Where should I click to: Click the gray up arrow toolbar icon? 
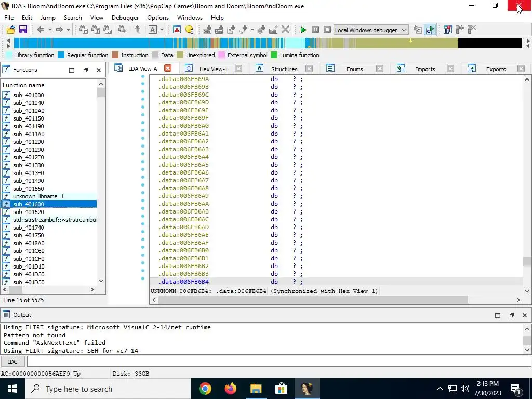[x=137, y=30]
